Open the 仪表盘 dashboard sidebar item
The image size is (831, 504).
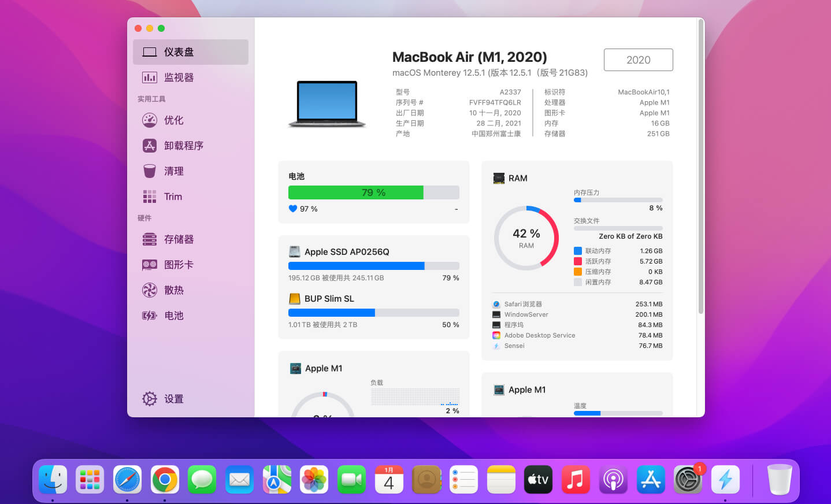(x=190, y=52)
